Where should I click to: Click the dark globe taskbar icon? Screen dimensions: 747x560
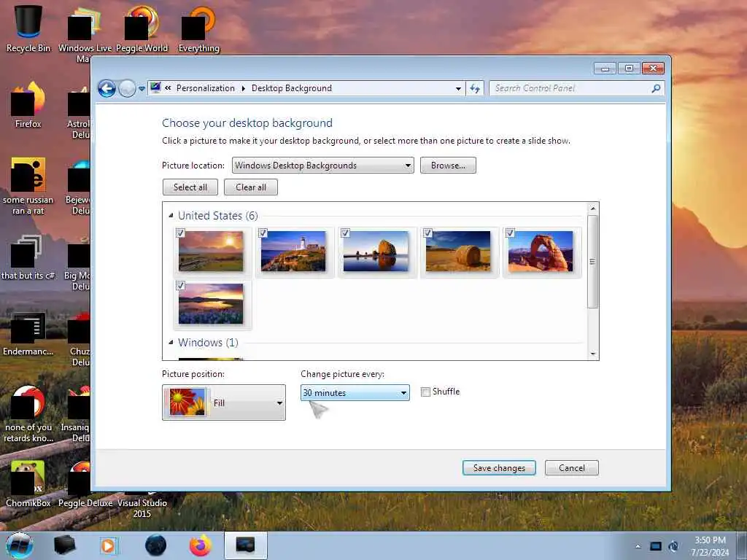coord(156,545)
